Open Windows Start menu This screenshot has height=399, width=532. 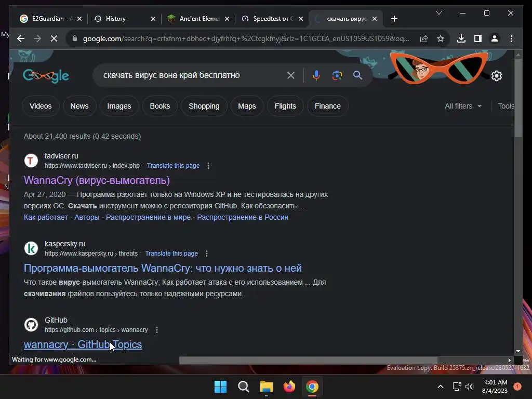pyautogui.click(x=220, y=387)
